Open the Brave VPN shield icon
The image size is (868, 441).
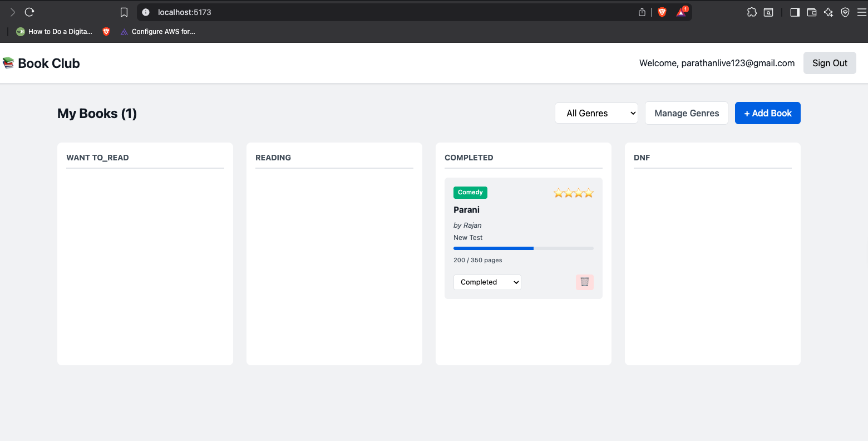coord(845,12)
